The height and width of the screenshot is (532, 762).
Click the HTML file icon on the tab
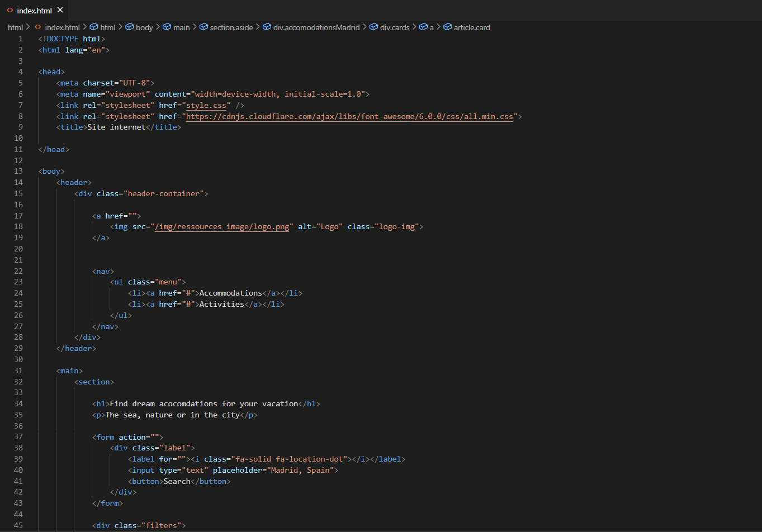(x=10, y=10)
